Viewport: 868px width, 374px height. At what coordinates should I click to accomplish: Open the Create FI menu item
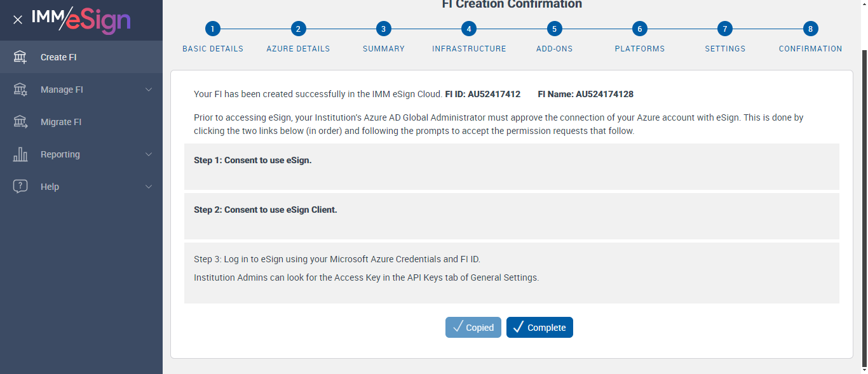pos(81,57)
